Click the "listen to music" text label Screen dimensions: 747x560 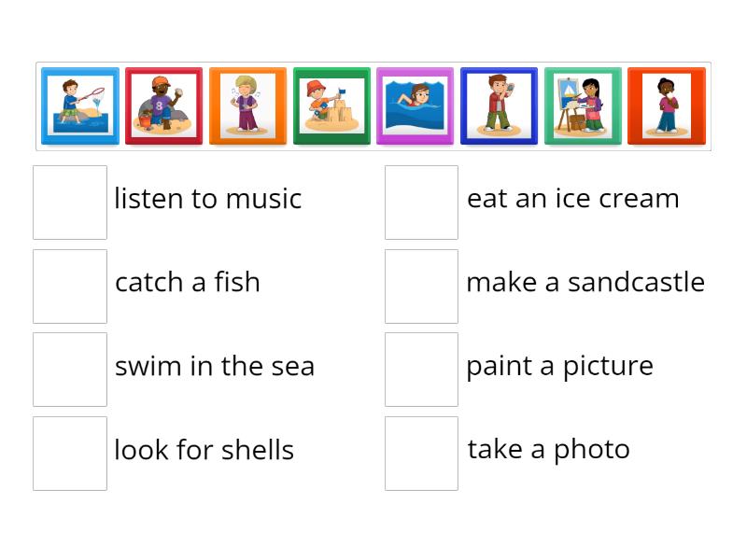click(x=207, y=199)
